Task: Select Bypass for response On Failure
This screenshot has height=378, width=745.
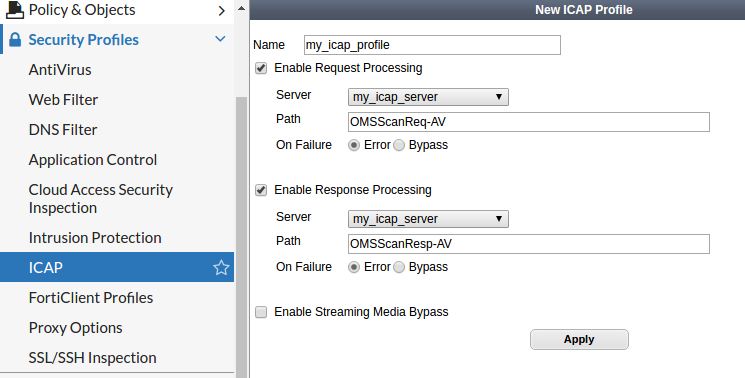Action: 399,267
